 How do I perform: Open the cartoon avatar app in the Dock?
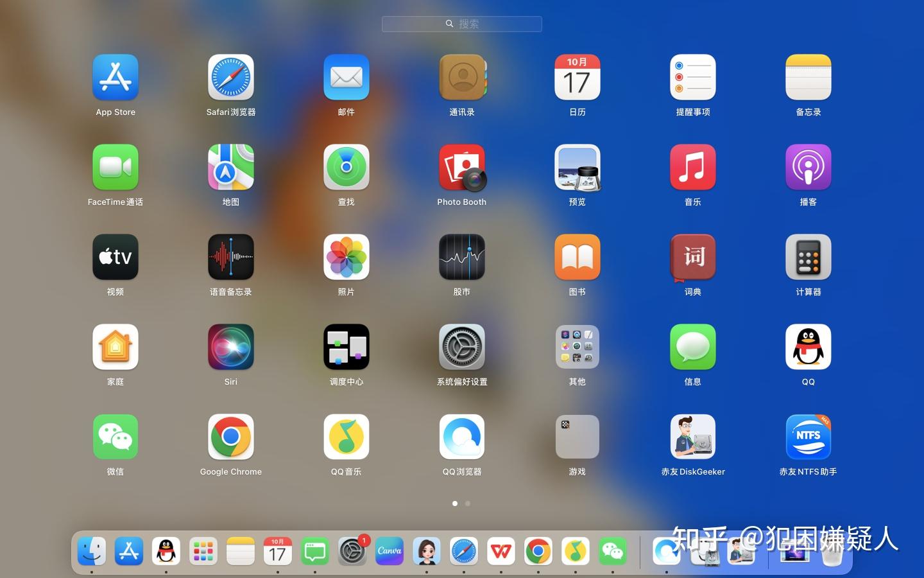[427, 551]
